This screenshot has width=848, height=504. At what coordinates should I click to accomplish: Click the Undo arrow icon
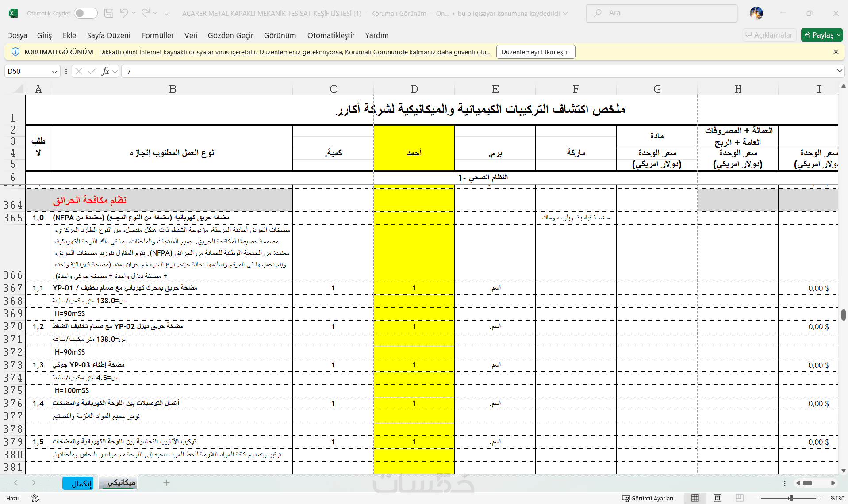click(x=124, y=13)
